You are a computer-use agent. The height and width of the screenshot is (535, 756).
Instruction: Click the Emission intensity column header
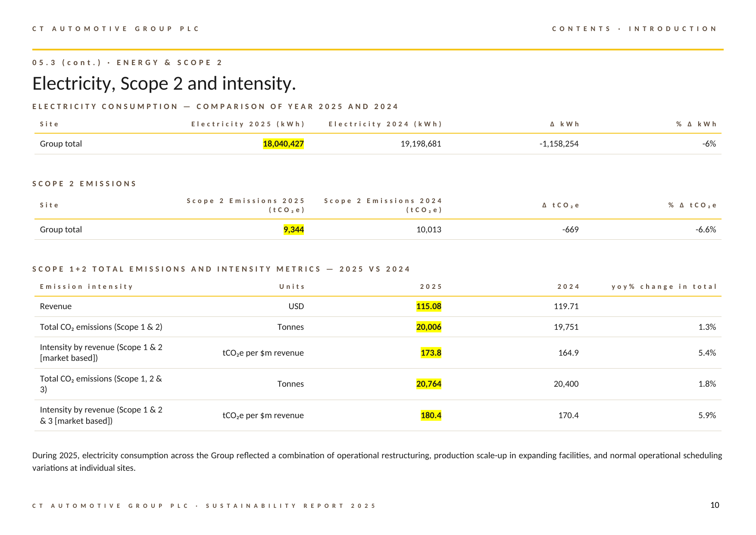pos(86,287)
